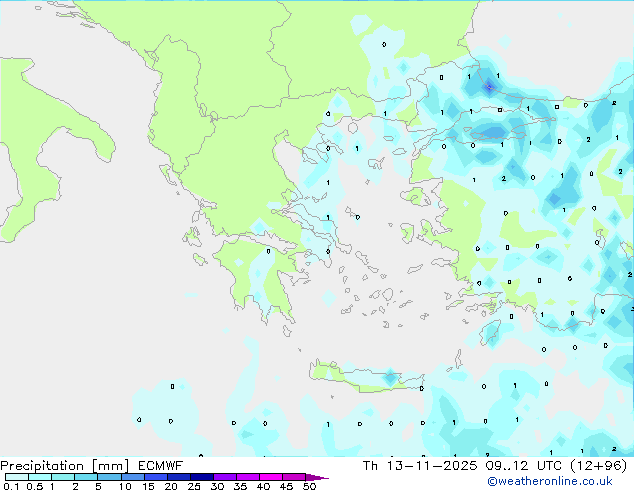Pick the legend swatch between 45 and 50
This screenshot has height=490, width=634.
294,477
